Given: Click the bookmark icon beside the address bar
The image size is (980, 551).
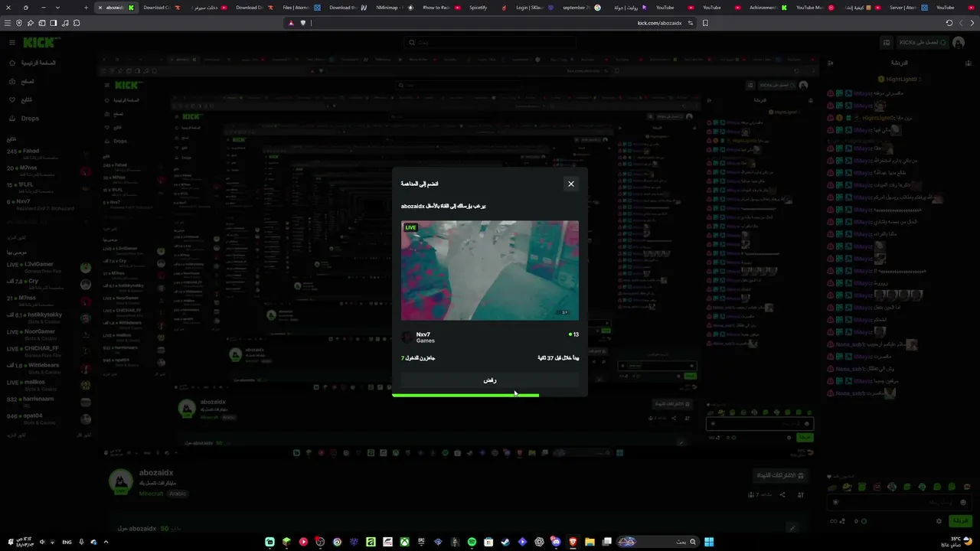Looking at the screenshot, I should click(705, 23).
